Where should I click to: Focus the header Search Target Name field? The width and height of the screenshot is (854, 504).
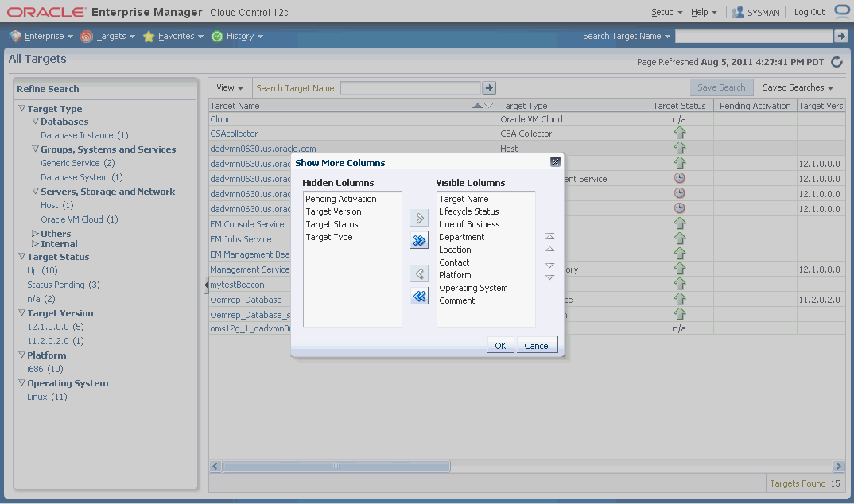(x=754, y=36)
